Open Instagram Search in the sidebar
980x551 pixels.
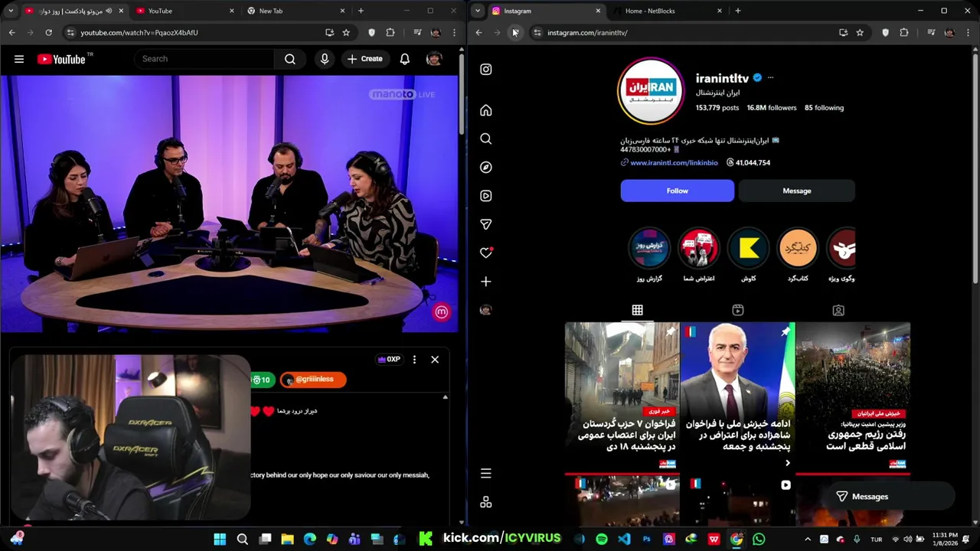tap(485, 139)
